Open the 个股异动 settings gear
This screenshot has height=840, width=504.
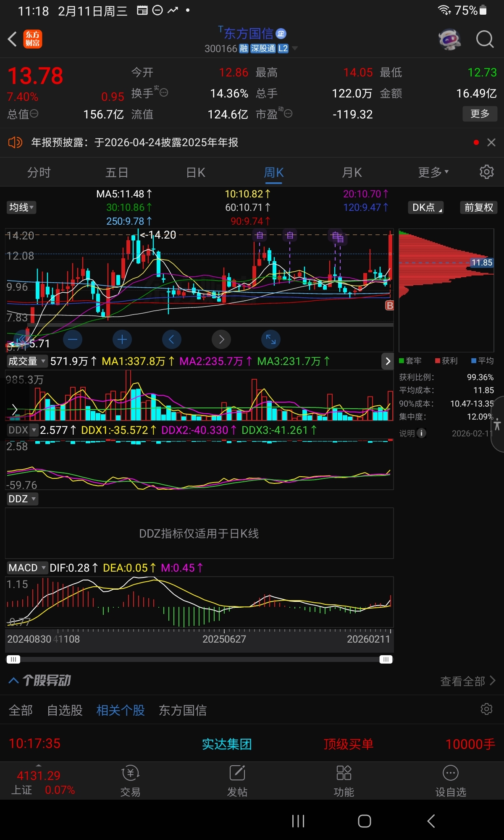[486, 709]
